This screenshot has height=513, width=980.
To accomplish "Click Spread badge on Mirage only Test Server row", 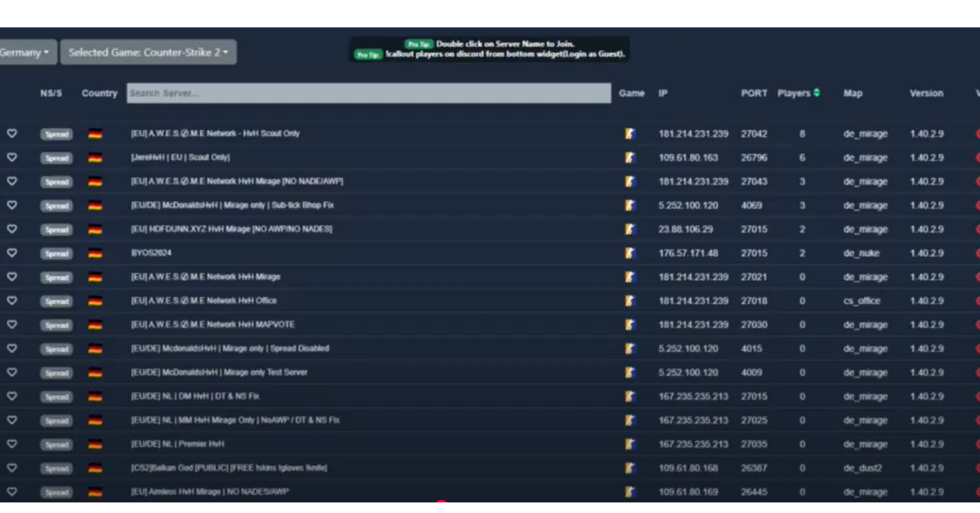I will coord(56,373).
